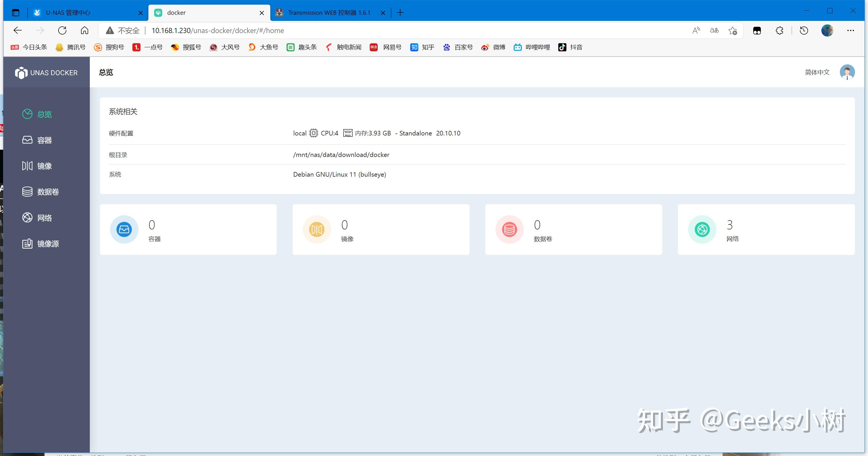Open the user avatar menu
Screen dimensions: 868x456
847,72
